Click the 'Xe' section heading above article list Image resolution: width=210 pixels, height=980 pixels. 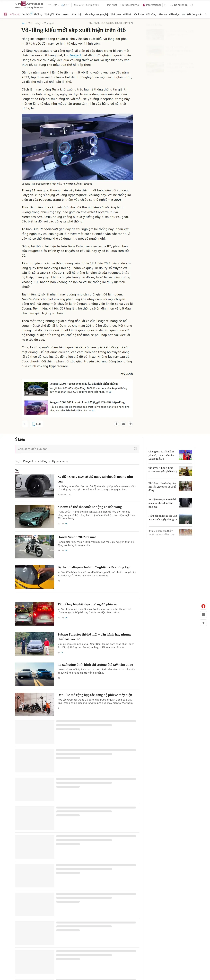(x=17, y=470)
